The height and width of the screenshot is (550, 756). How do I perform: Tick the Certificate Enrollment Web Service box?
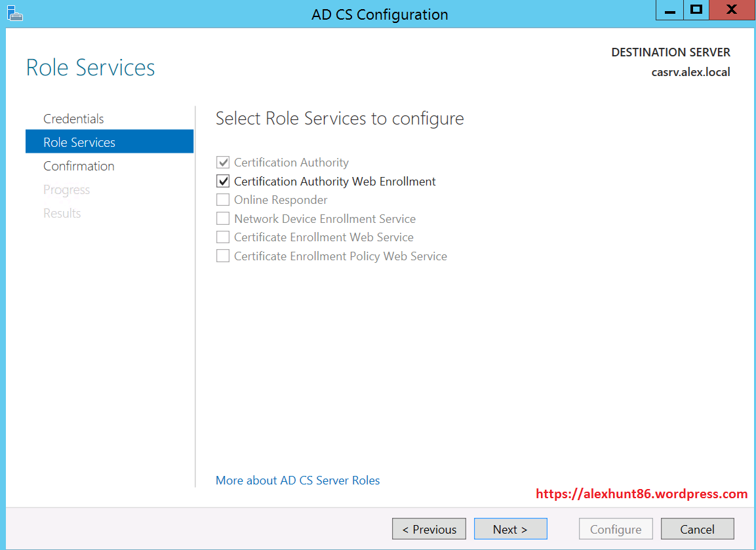(x=223, y=237)
